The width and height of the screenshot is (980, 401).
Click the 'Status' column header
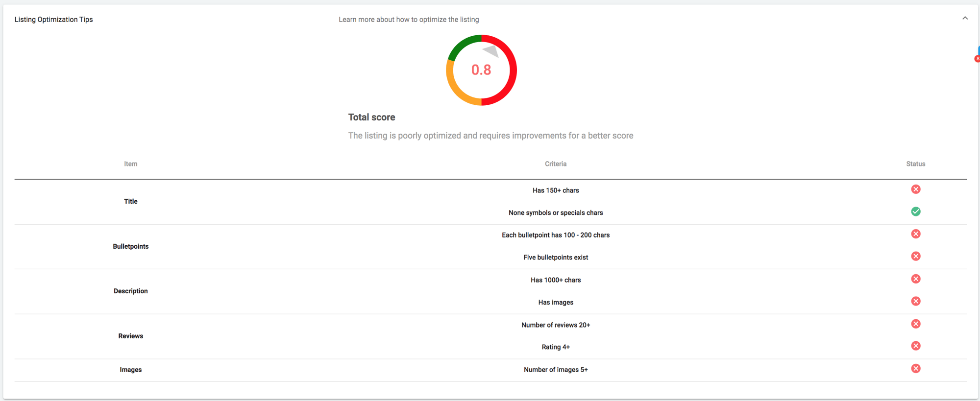(915, 164)
